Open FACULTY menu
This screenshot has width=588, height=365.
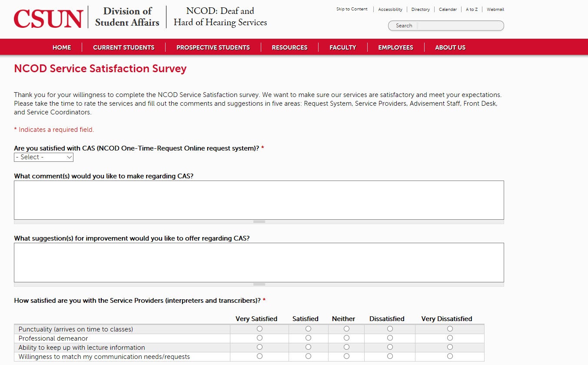pos(342,47)
